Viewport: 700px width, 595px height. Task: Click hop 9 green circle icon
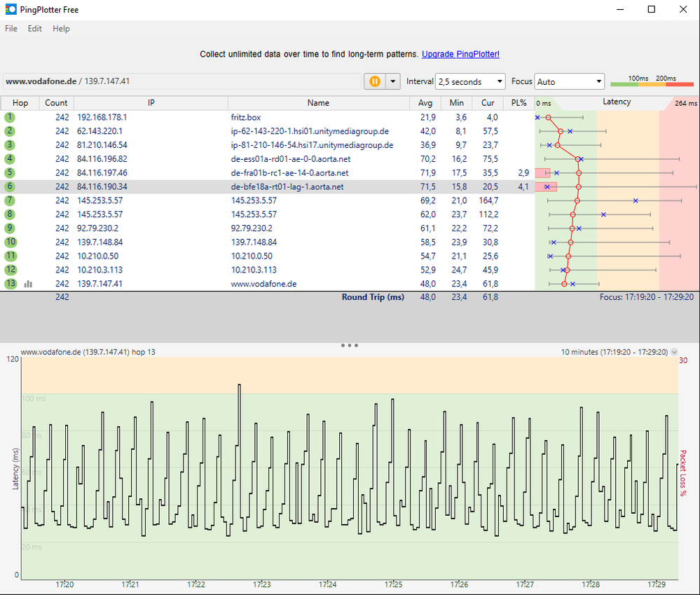pos(10,228)
